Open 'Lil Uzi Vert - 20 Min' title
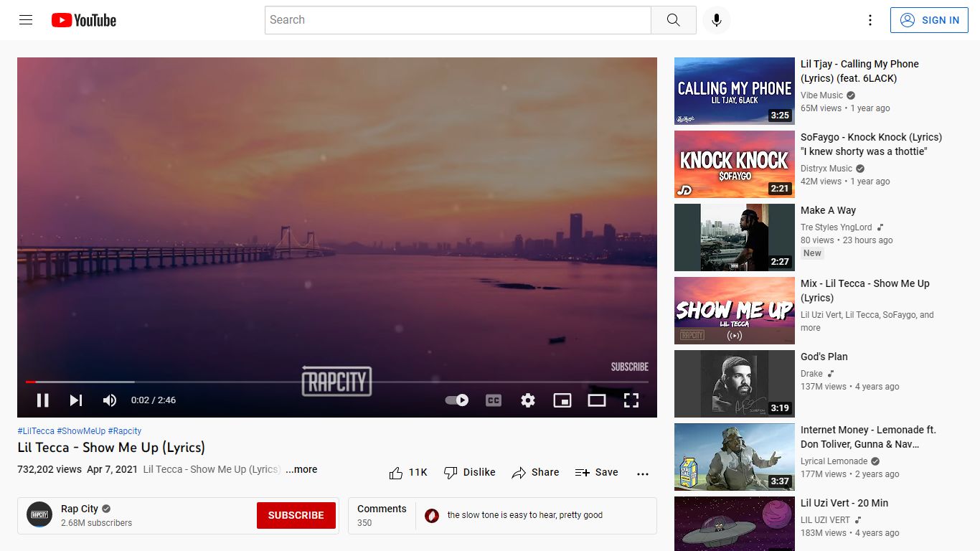 [844, 503]
